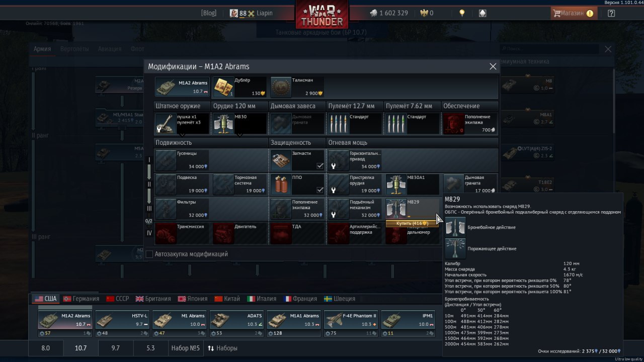The height and width of the screenshot is (362, 644).
Task: Select Горизонтальный привод modification
Action: tap(355, 160)
